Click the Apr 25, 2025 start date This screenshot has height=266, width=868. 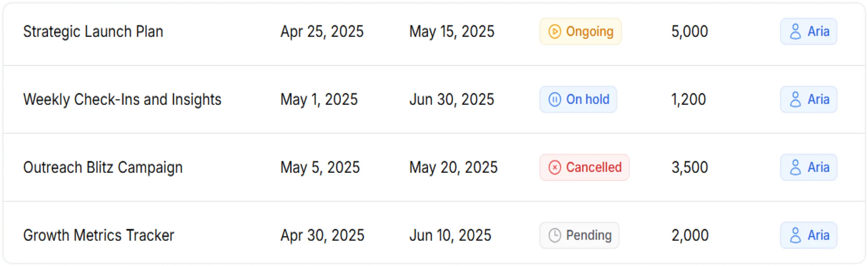coord(322,32)
